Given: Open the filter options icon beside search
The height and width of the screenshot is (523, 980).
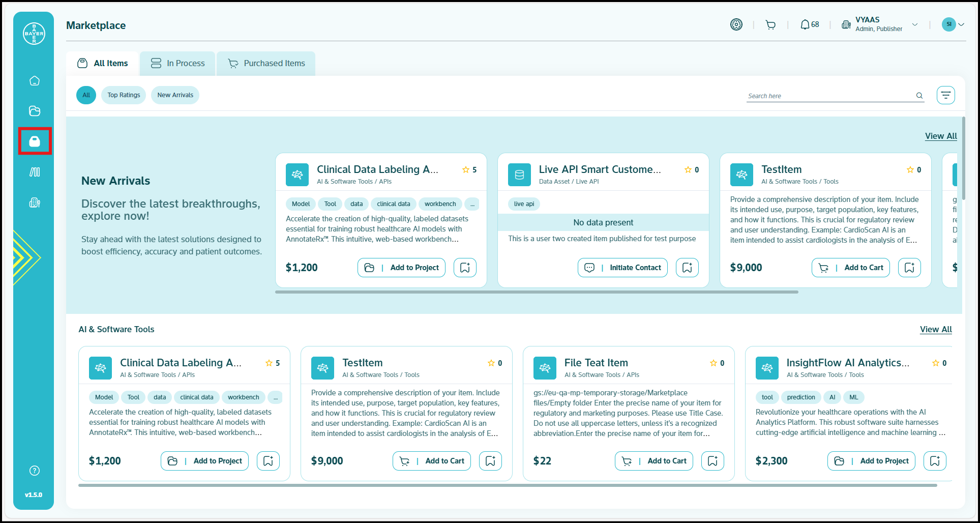Looking at the screenshot, I should 945,95.
